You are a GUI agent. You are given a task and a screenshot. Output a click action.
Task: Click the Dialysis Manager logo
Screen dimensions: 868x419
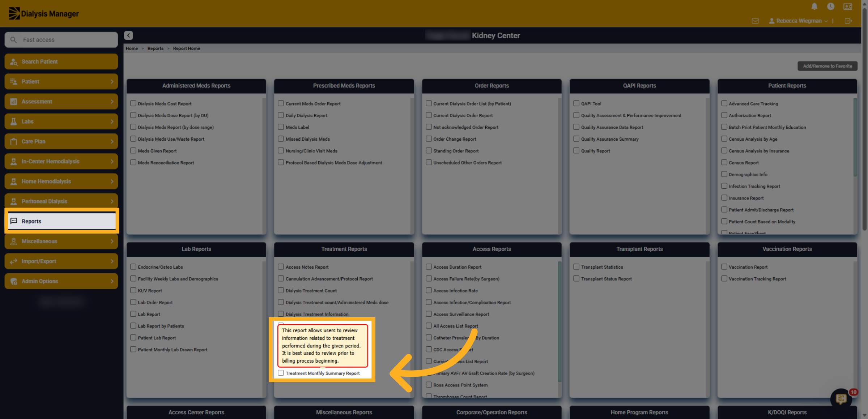44,14
